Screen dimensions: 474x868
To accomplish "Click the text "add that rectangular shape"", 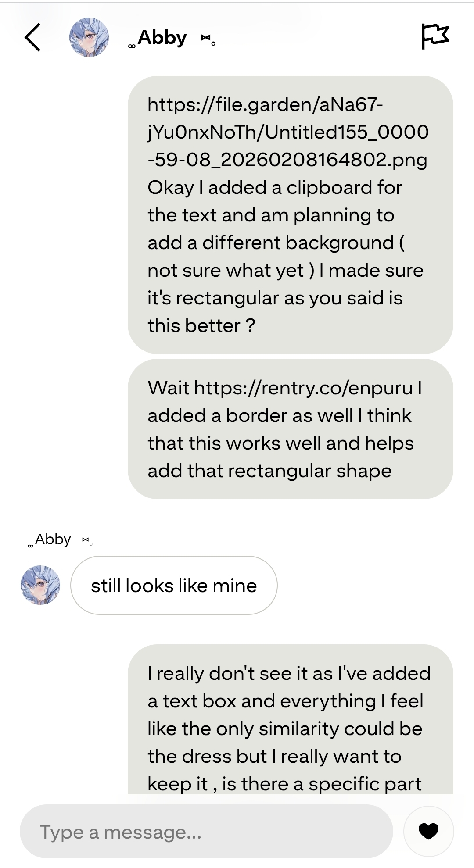I will pyautogui.click(x=269, y=471).
